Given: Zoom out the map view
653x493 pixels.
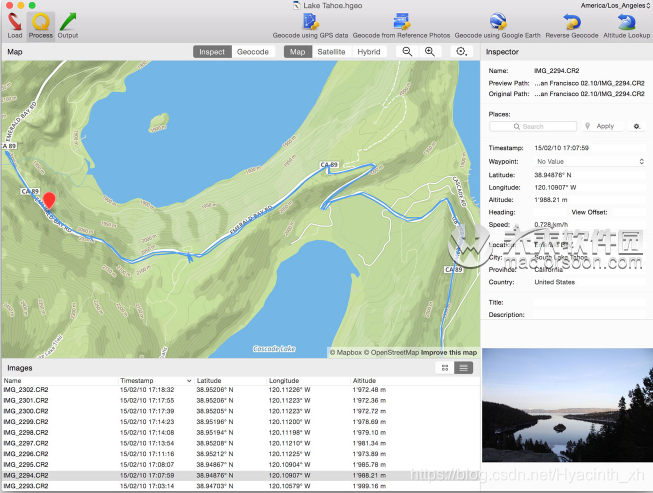Looking at the screenshot, I should [407, 52].
